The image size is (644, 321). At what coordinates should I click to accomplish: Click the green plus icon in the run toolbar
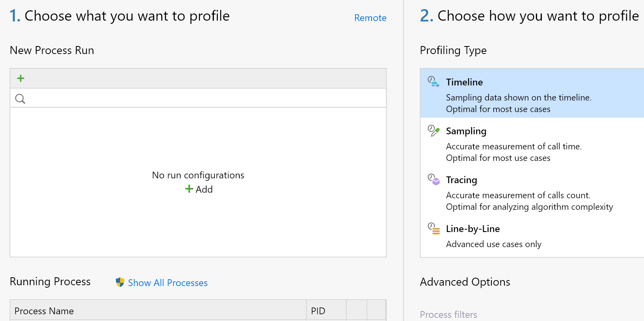point(21,78)
